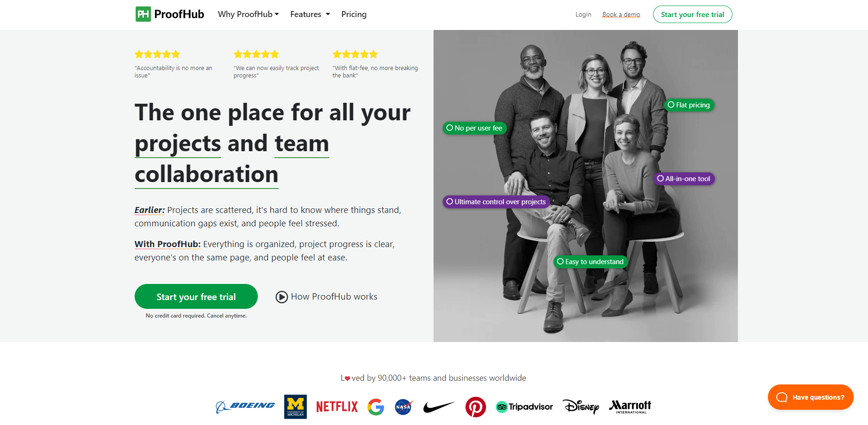Click the green Start your free trial button

click(x=196, y=297)
